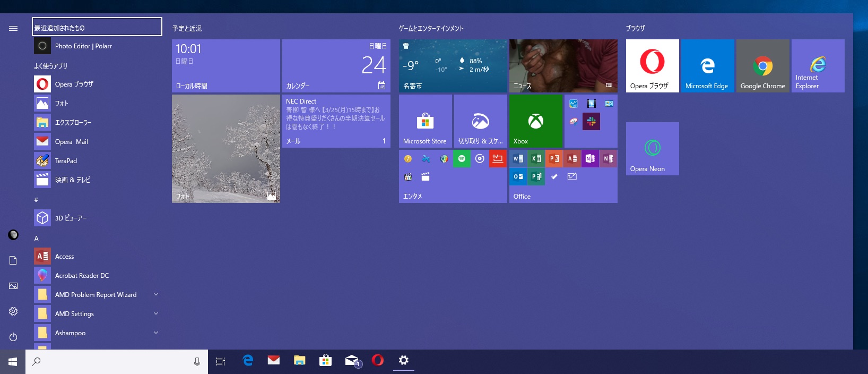Open Task View on the taskbar

click(x=221, y=362)
